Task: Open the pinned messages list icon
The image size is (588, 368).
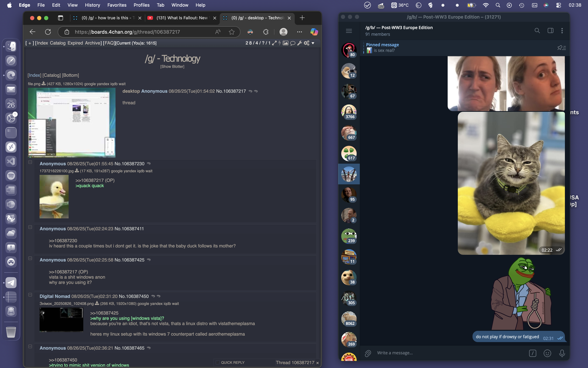Action: click(x=562, y=48)
